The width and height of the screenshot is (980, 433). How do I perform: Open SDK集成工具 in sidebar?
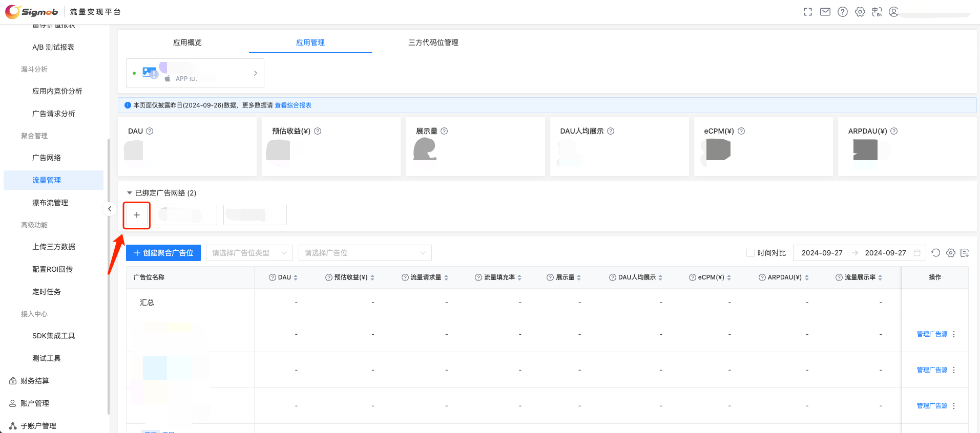54,336
